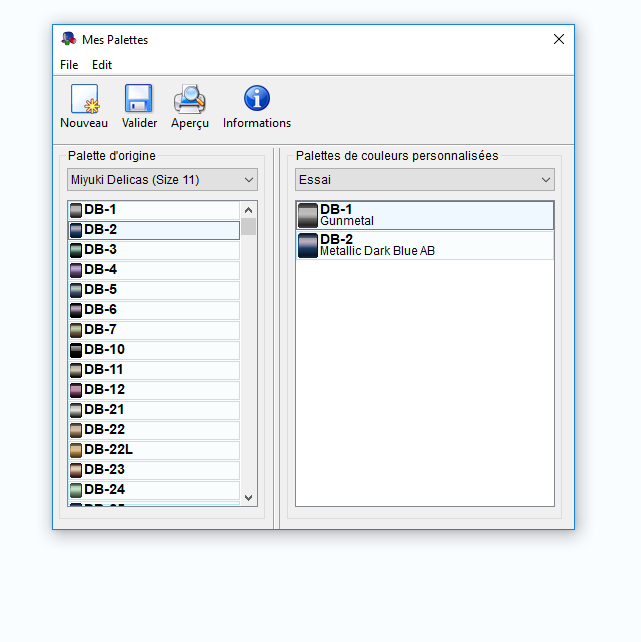Select the DB-24 bead row
Viewport: 641px width, 642px height.
click(x=154, y=491)
